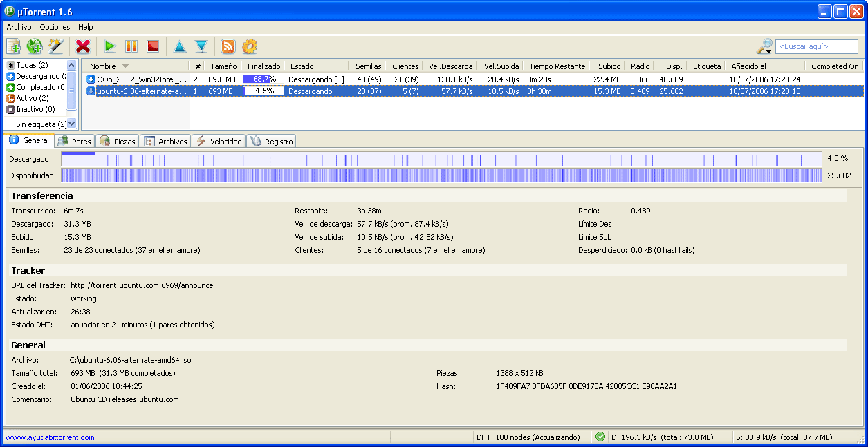This screenshot has width=868, height=447.
Task: Click the µTorrent title bar logo icon
Action: coord(10,11)
